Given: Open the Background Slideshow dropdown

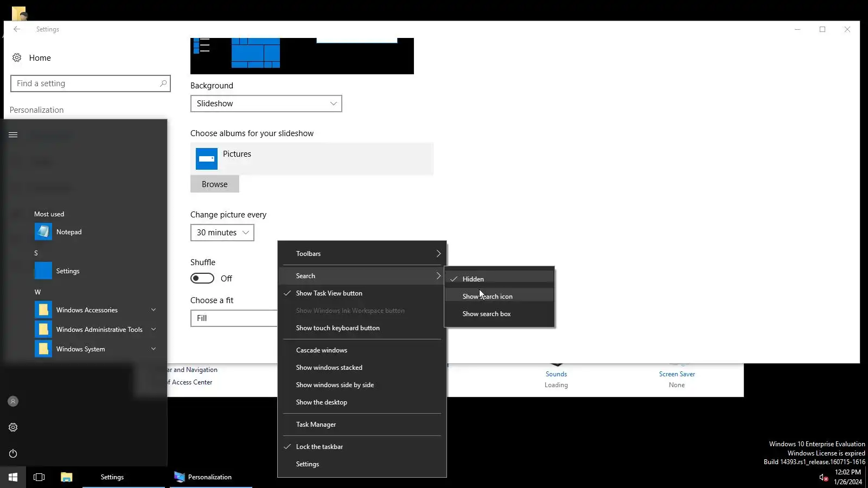Looking at the screenshot, I should point(266,104).
